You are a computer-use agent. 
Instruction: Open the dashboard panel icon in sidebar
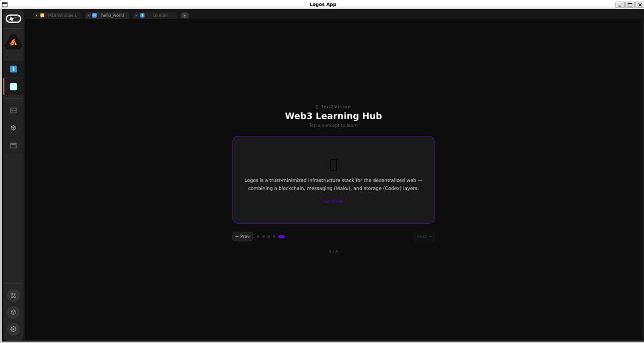[x=13, y=111]
